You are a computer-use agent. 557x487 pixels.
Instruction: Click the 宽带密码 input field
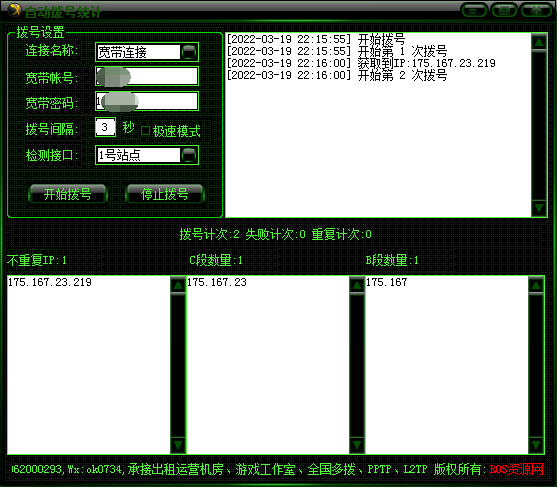[x=147, y=101]
